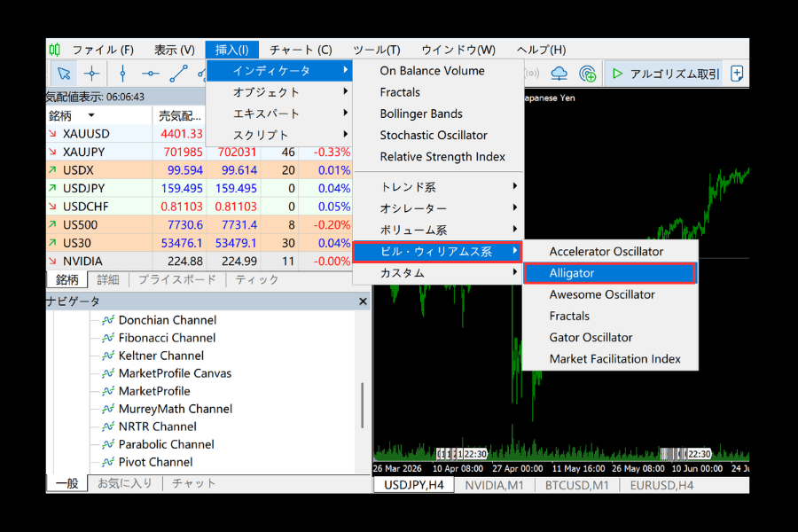The width and height of the screenshot is (798, 532).
Task: Expand the オブジェクト submenu arrow
Action: 346,91
